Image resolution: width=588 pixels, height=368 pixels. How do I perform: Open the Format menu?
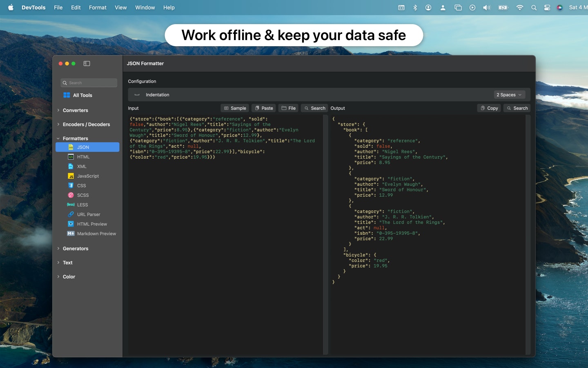98,7
